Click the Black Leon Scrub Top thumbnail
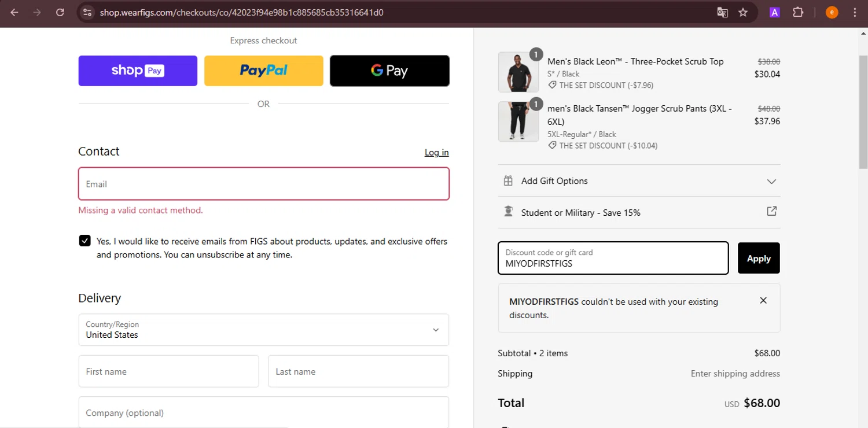The width and height of the screenshot is (868, 428). pyautogui.click(x=518, y=72)
